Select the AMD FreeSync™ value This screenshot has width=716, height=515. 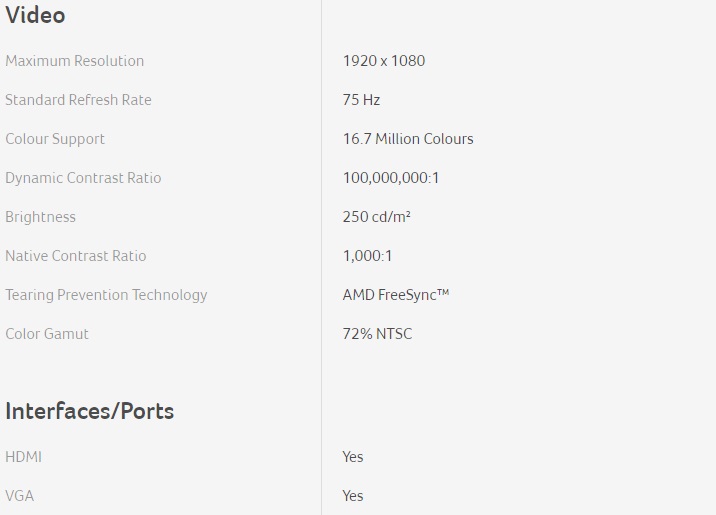point(395,295)
